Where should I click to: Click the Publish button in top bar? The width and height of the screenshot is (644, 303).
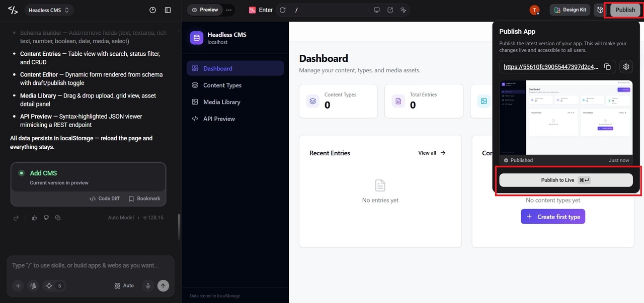(x=625, y=10)
